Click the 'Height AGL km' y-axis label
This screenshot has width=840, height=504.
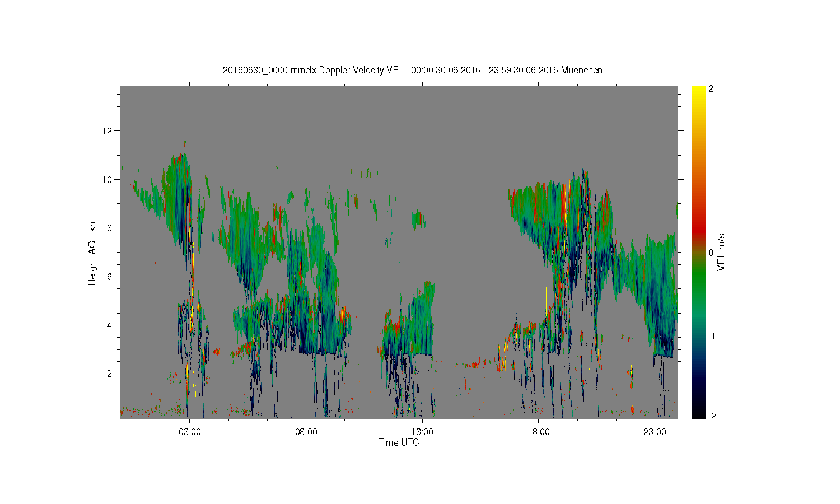[92, 252]
